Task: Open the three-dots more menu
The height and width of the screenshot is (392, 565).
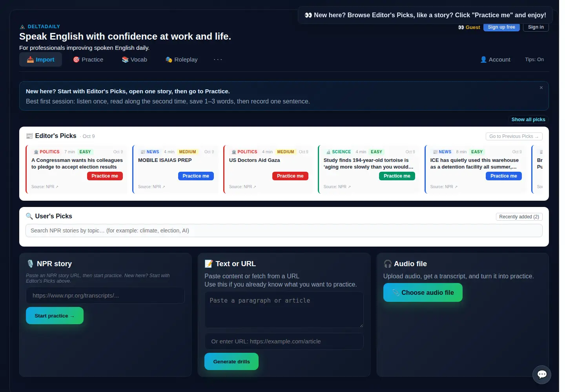Action: tap(218, 60)
